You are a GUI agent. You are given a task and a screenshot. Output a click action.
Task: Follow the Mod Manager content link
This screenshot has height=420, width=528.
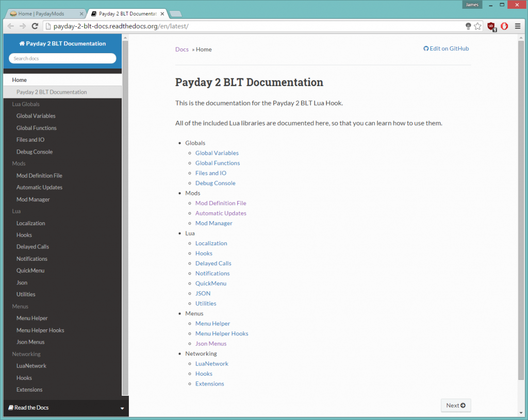(x=214, y=223)
